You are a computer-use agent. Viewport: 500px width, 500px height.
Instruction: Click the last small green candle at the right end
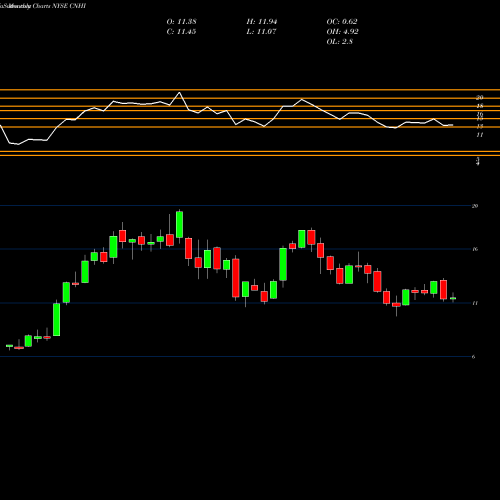tap(453, 298)
